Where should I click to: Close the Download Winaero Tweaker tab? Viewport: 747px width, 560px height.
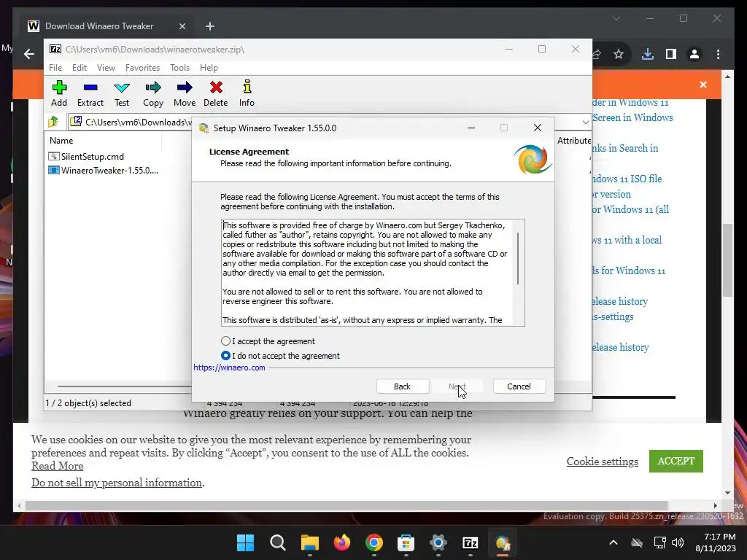click(182, 26)
